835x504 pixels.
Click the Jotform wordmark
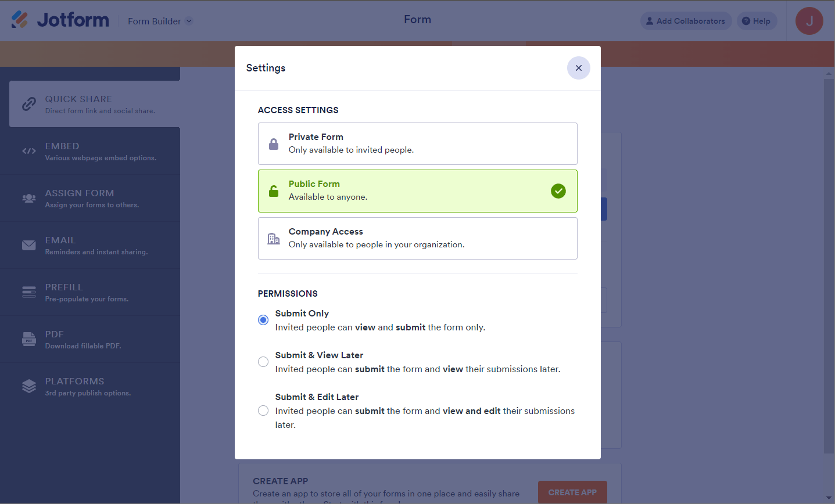(x=73, y=20)
